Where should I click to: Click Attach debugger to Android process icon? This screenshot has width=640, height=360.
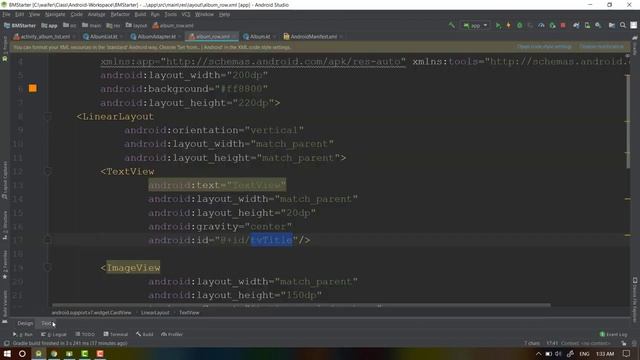[x=552, y=25]
